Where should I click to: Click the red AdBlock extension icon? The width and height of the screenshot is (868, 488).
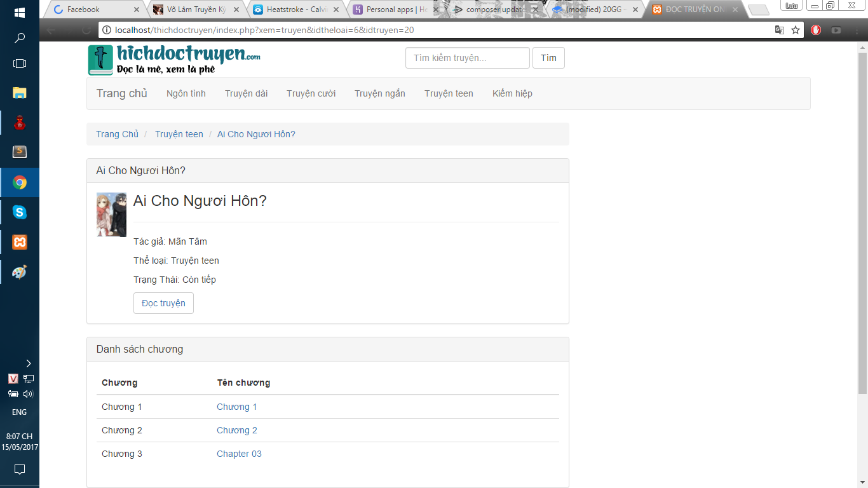[x=816, y=30]
